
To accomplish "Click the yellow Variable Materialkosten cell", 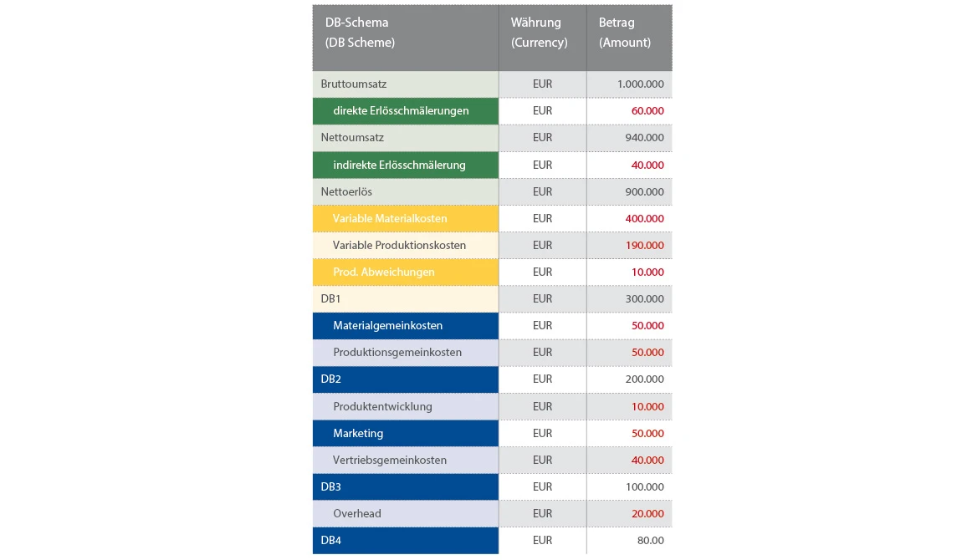I will (x=406, y=219).
